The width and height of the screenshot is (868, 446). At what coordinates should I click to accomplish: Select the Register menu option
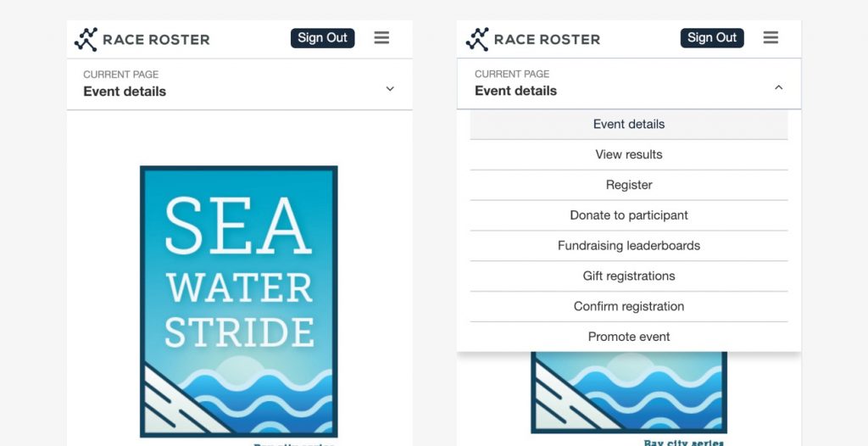click(x=628, y=186)
